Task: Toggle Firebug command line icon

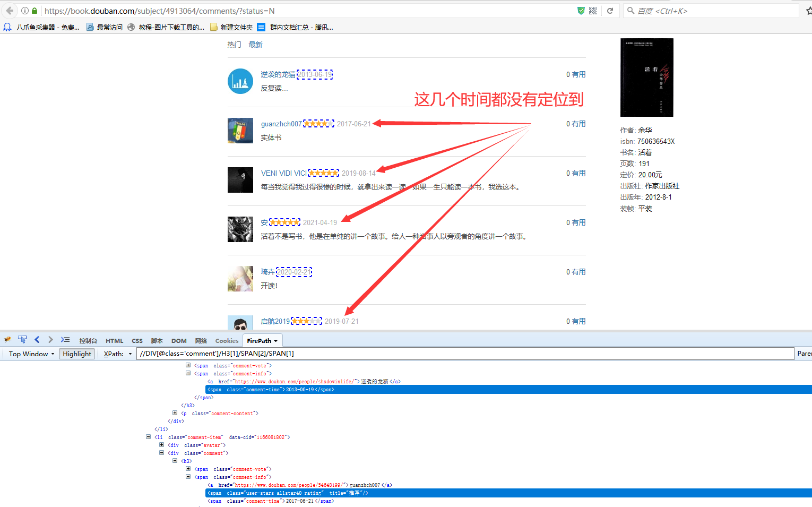Action: point(65,340)
